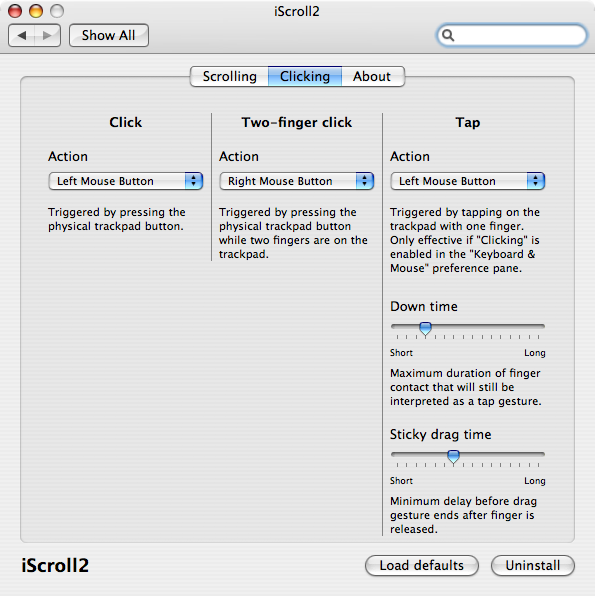Switch to the Scrolling tab
The height and width of the screenshot is (596, 595).
tap(229, 76)
